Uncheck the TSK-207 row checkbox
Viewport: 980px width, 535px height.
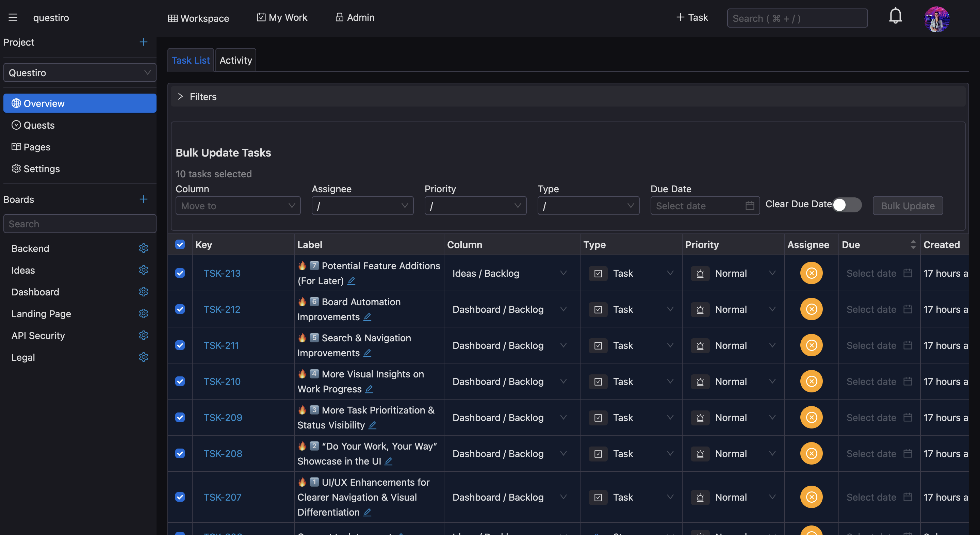point(180,497)
